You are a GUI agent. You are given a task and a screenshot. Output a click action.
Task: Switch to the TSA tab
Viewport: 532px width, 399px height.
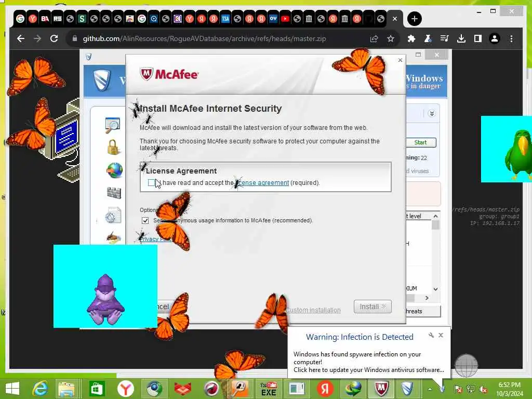225,19
